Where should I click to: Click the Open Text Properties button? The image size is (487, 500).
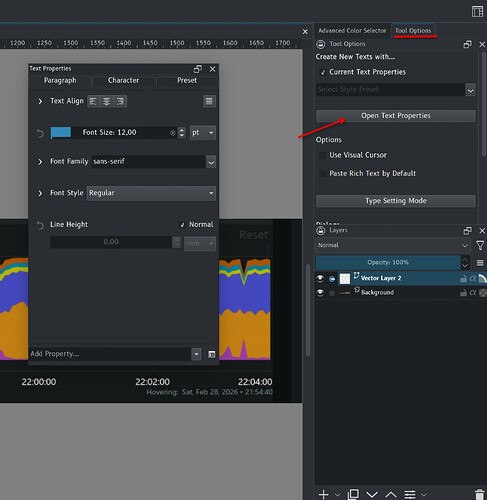click(x=396, y=116)
